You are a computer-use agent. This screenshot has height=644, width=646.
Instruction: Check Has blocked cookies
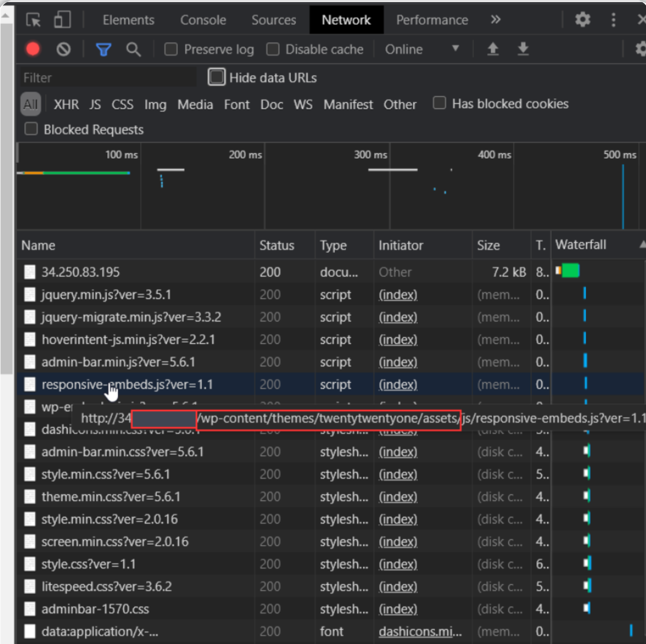(439, 103)
